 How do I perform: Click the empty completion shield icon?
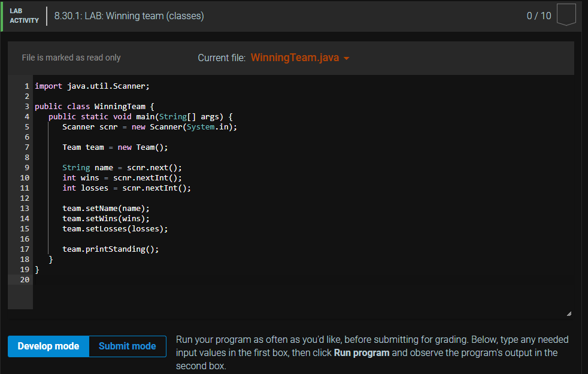coord(565,16)
